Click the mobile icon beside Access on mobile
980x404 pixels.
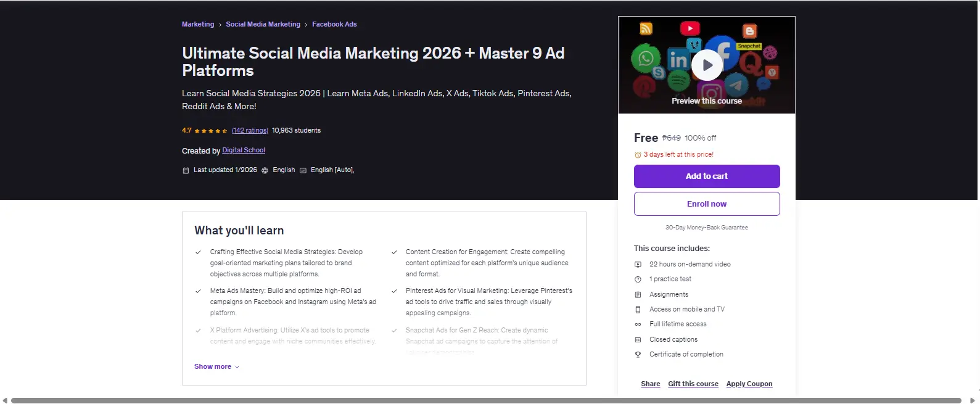(638, 310)
